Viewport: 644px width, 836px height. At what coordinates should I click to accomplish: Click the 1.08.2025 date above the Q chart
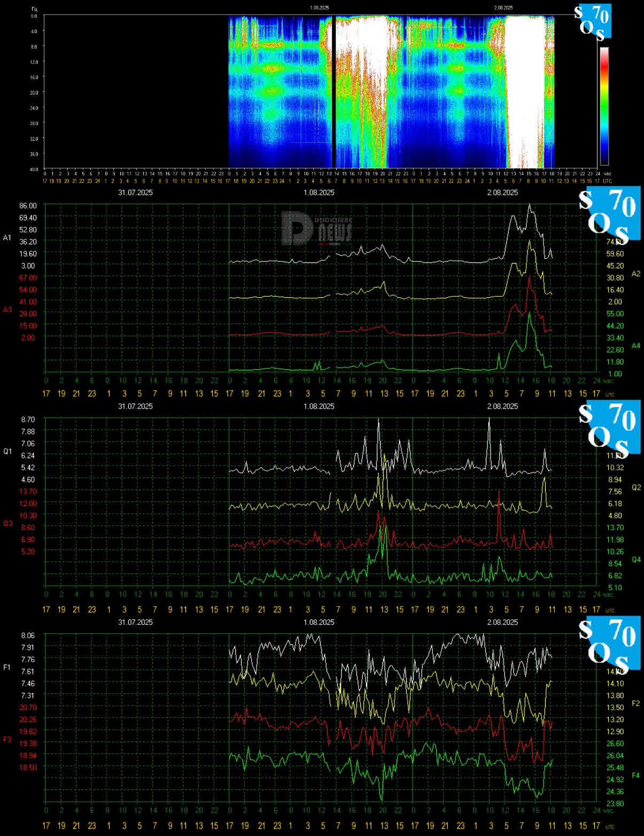pos(319,406)
